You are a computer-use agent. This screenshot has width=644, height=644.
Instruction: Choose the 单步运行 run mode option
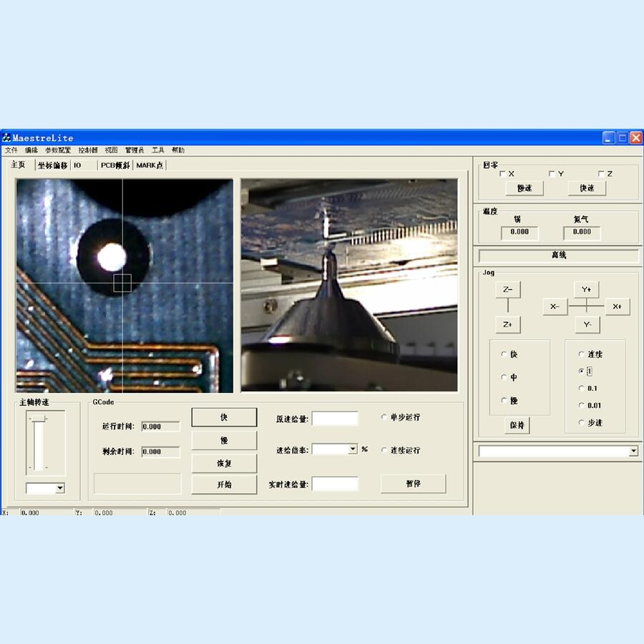(385, 417)
